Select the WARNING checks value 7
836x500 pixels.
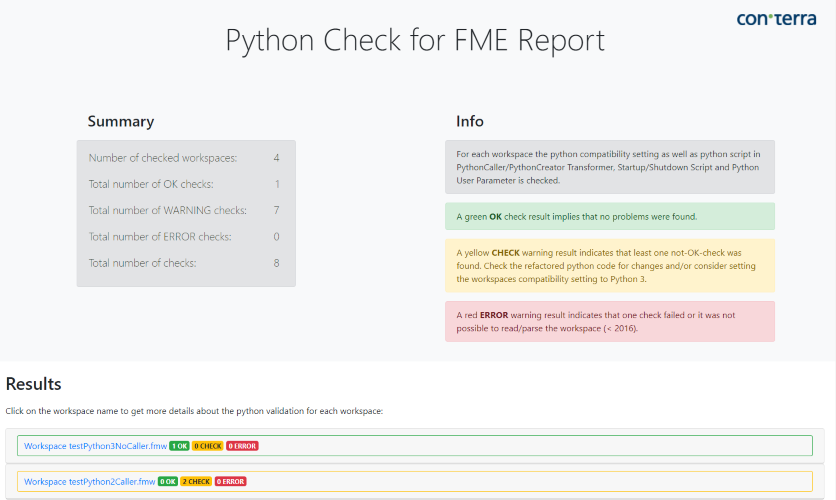point(276,210)
